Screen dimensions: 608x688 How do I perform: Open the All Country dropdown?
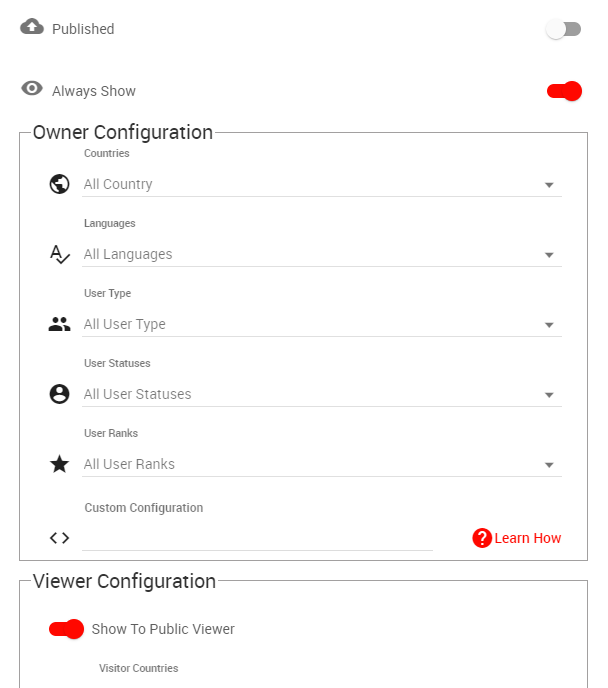(x=320, y=184)
